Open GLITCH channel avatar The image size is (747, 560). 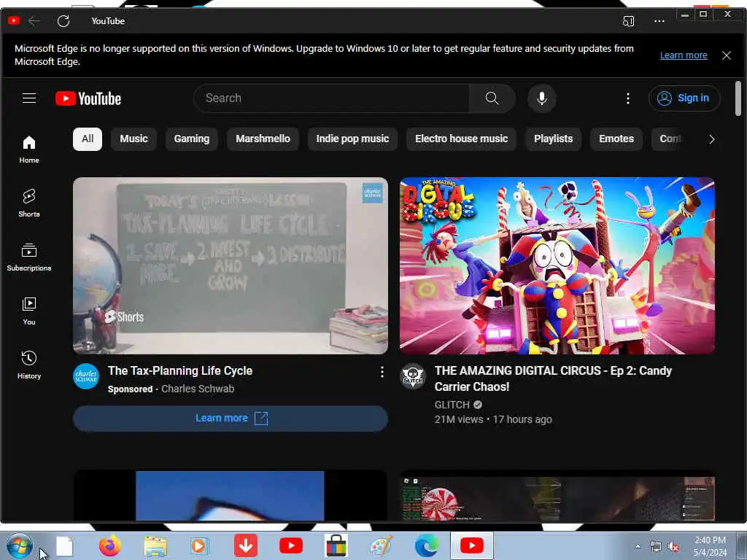pos(413,376)
